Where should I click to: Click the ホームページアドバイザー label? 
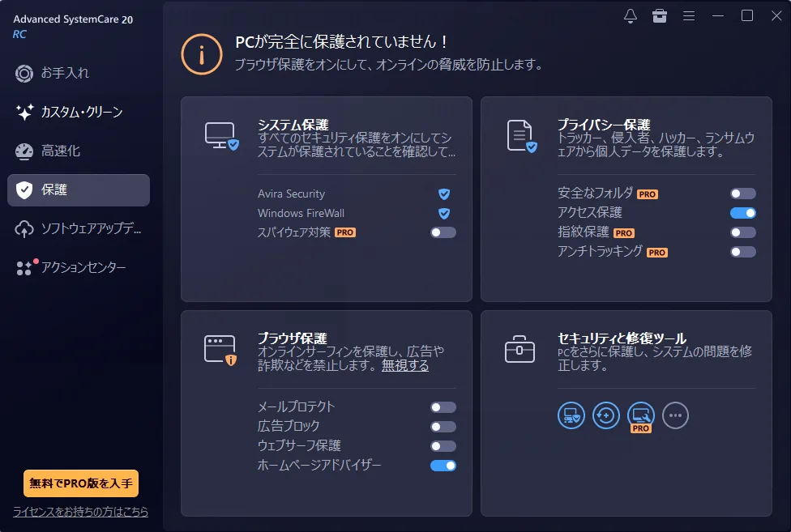point(319,466)
